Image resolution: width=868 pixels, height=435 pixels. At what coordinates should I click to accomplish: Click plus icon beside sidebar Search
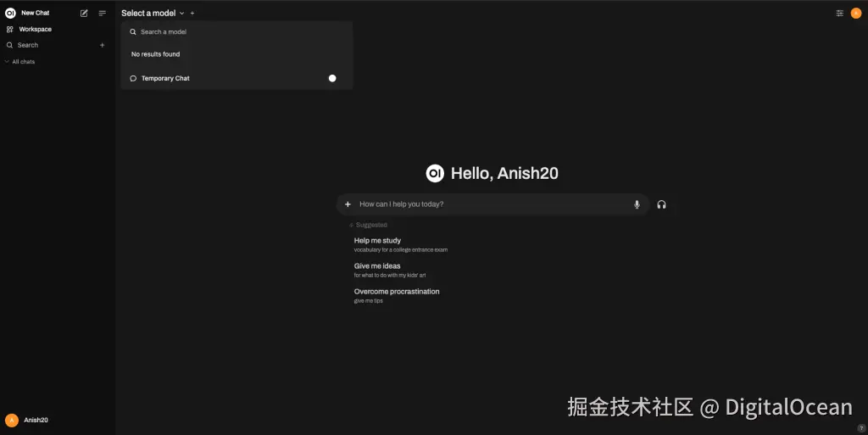coord(102,46)
